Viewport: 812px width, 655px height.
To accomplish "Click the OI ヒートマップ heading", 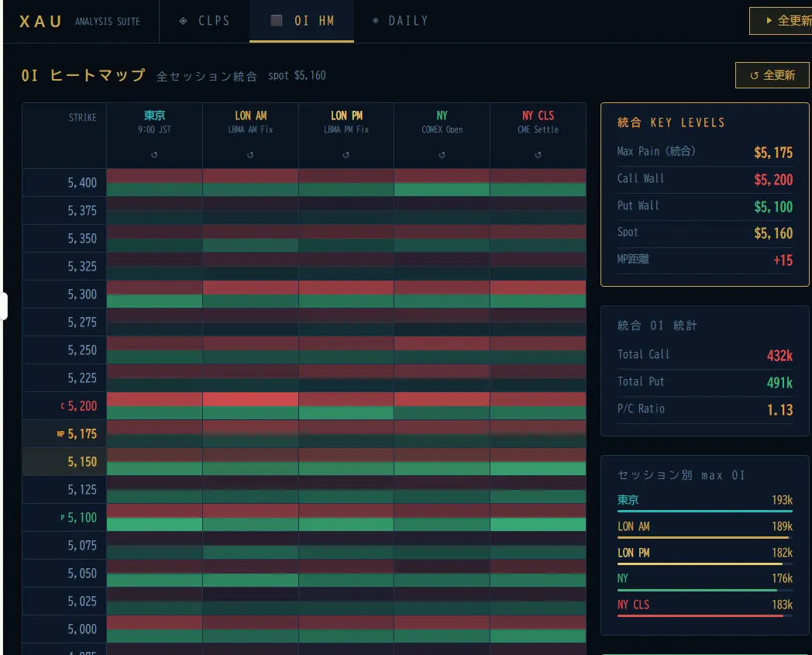I will [84, 75].
